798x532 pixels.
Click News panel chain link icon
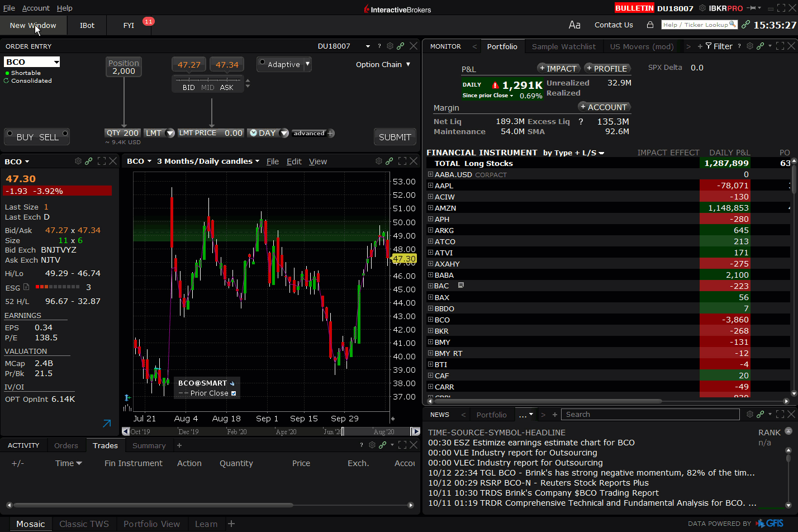coord(761,414)
